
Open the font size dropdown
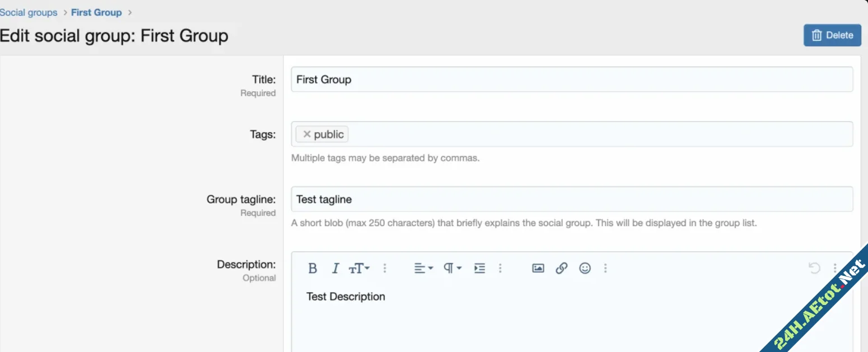(359, 269)
